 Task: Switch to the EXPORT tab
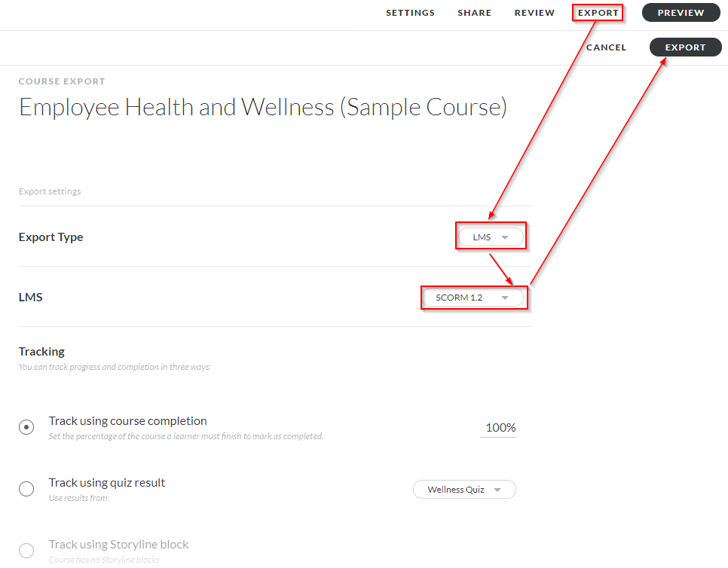click(x=598, y=12)
